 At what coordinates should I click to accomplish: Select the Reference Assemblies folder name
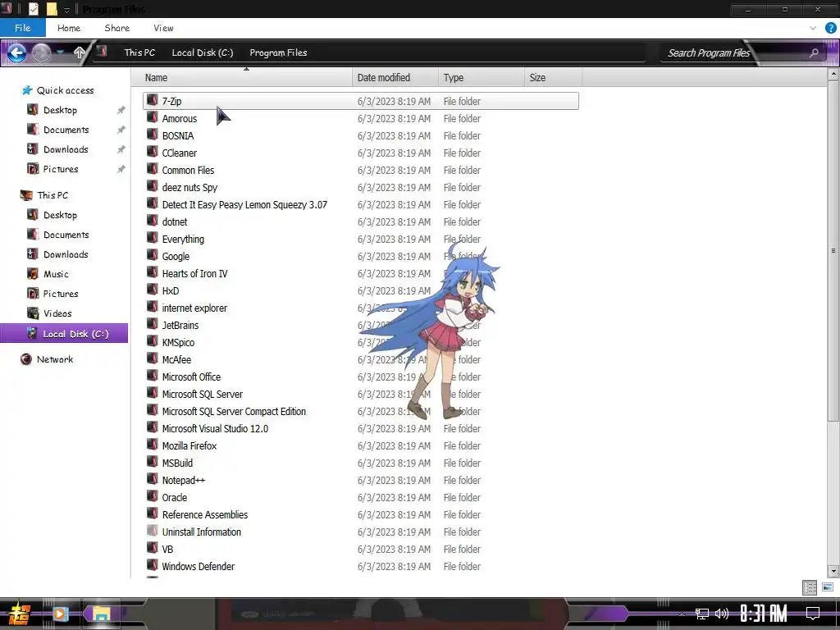pyautogui.click(x=204, y=515)
